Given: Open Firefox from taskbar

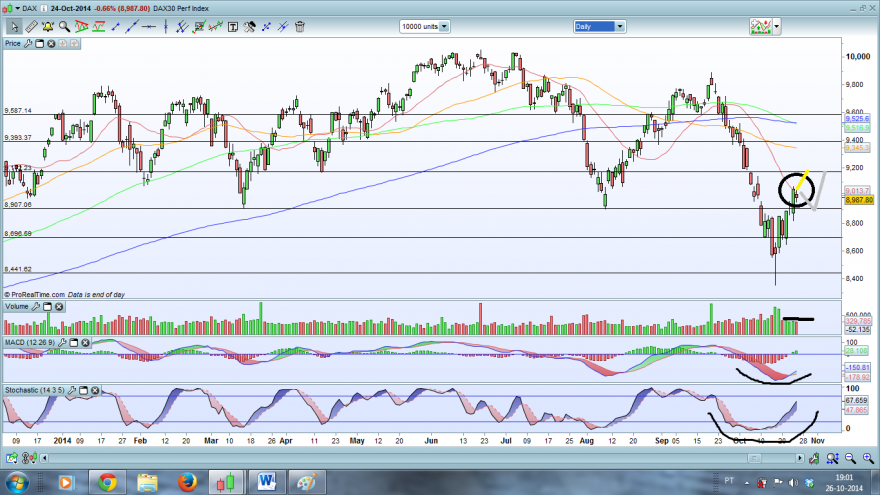Looking at the screenshot, I should coord(187,483).
